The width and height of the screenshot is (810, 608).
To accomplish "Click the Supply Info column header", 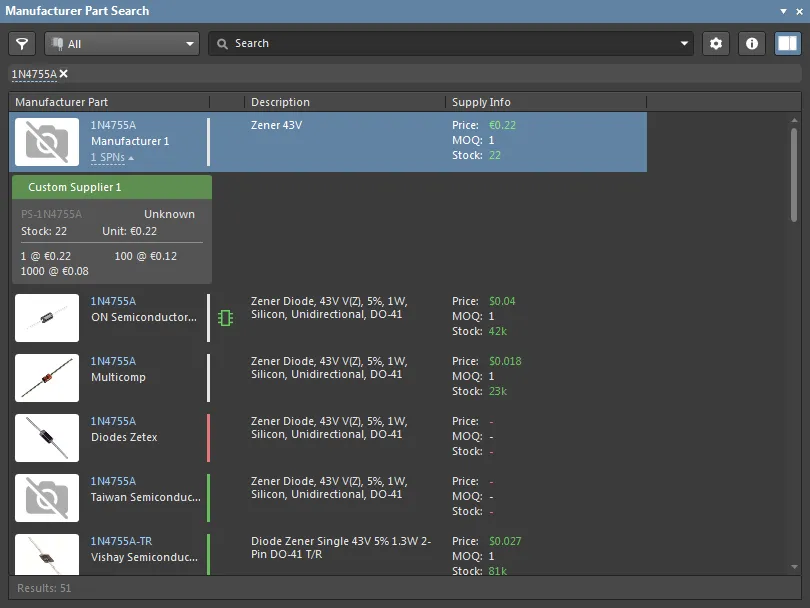I will point(481,102).
